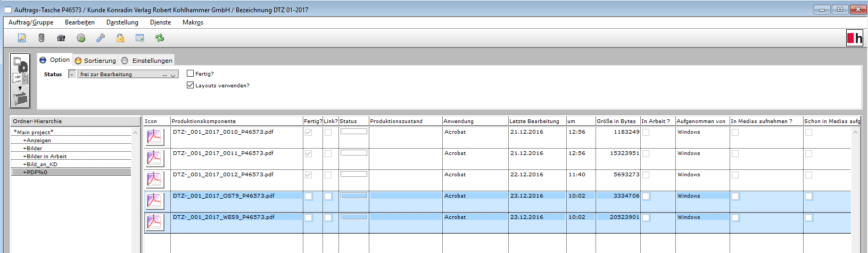The image size is (868, 253).
Task: Click PDF icon of DTZ-_001_2017_0010_P46573.pdf
Action: (x=155, y=137)
